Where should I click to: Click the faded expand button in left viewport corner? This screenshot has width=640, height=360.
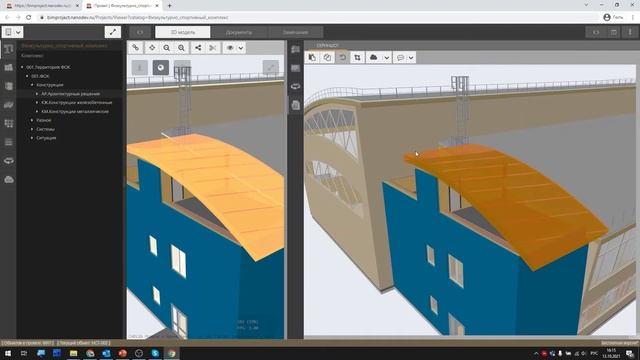tap(271, 67)
